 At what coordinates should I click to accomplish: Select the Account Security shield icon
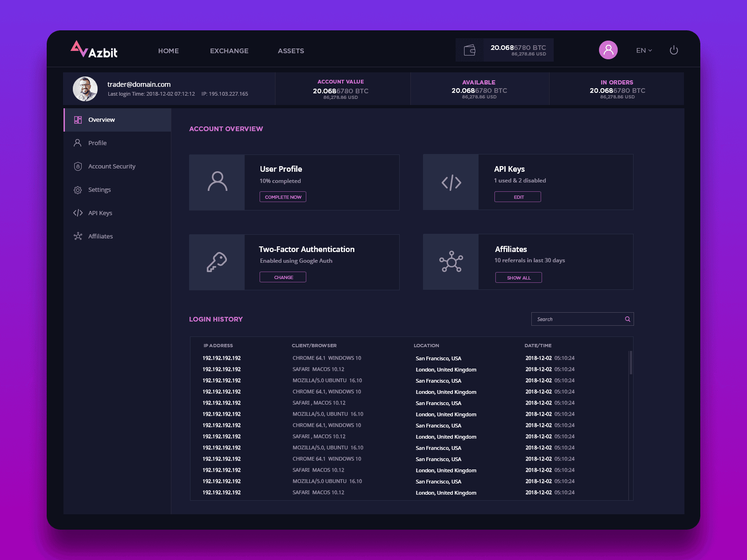point(78,166)
